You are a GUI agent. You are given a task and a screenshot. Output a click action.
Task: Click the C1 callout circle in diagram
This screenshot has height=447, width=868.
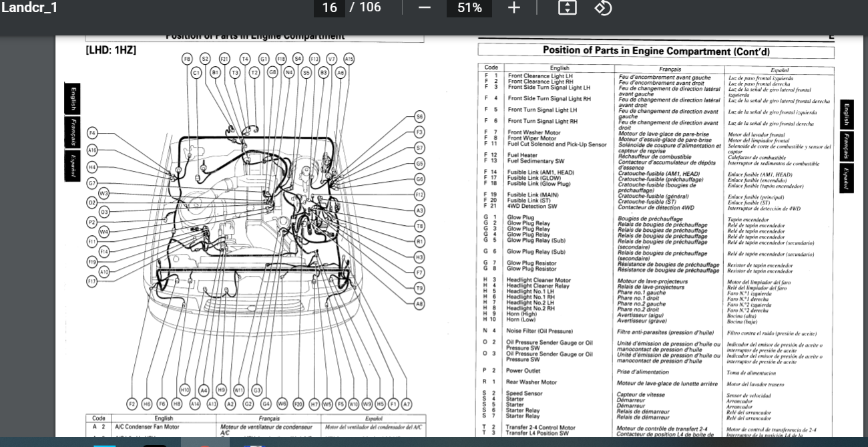tap(196, 72)
